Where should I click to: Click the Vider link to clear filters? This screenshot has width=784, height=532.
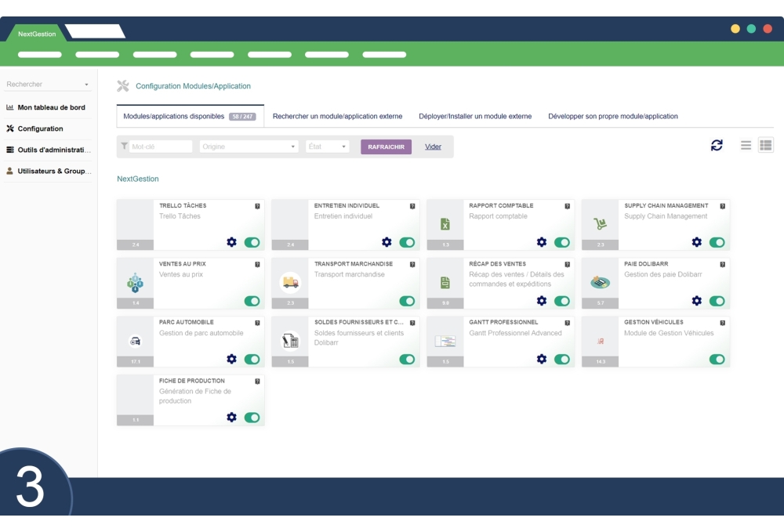click(433, 146)
